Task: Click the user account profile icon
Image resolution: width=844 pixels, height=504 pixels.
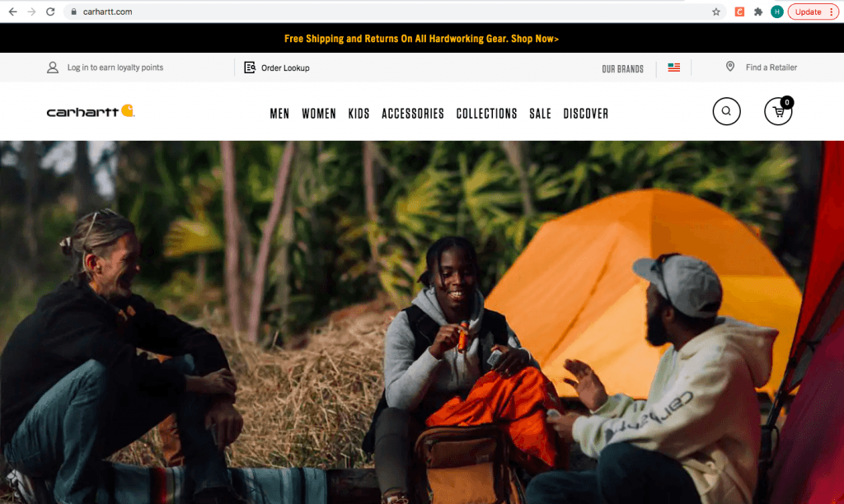Action: [x=52, y=68]
